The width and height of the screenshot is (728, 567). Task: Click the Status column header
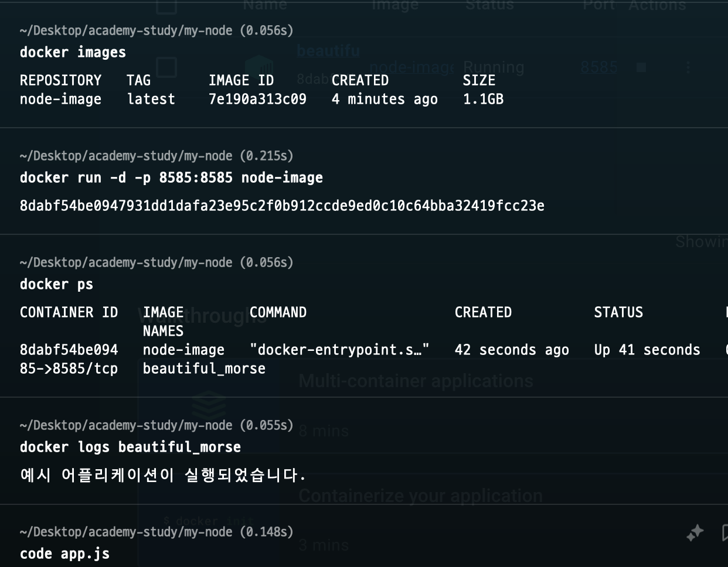tap(490, 6)
